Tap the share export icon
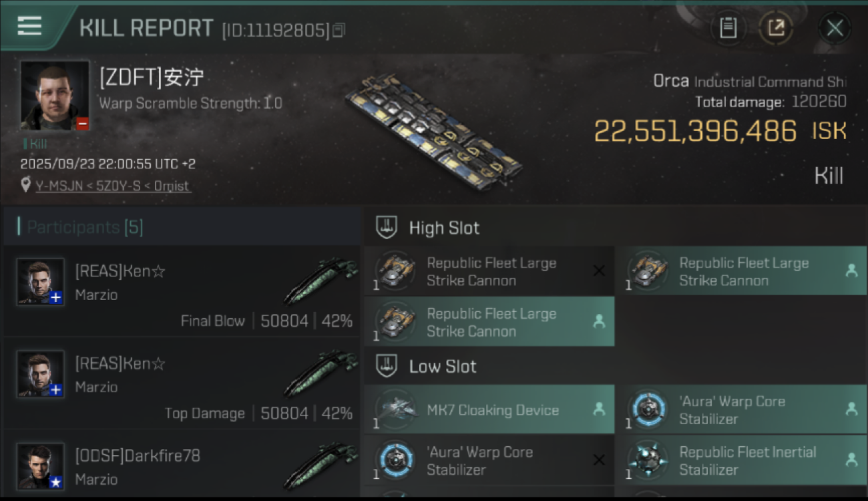Image resolution: width=868 pixels, height=501 pixels. coord(776,28)
